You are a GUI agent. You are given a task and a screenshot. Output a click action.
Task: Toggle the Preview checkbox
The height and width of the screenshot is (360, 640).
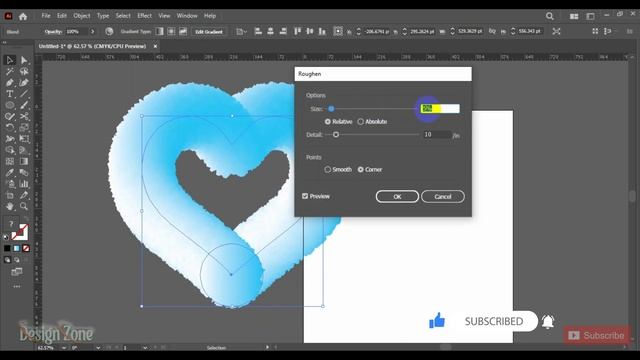(305, 196)
